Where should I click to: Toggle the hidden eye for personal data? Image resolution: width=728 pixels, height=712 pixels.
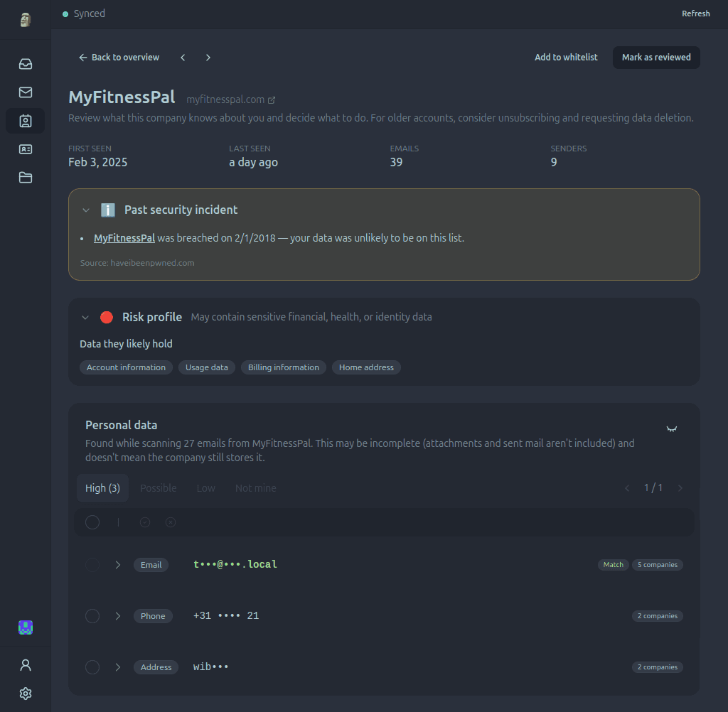click(672, 429)
